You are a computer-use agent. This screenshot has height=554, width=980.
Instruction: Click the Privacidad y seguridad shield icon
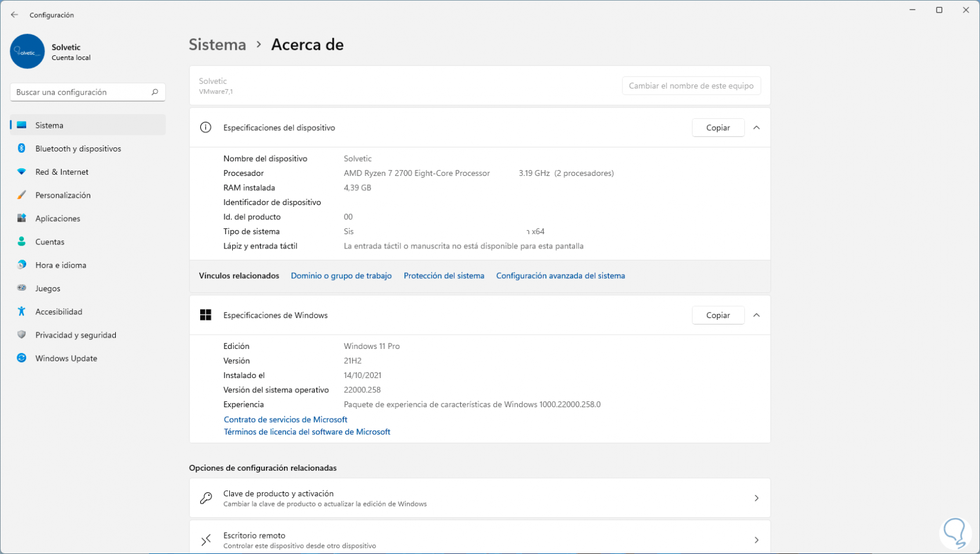(x=21, y=335)
